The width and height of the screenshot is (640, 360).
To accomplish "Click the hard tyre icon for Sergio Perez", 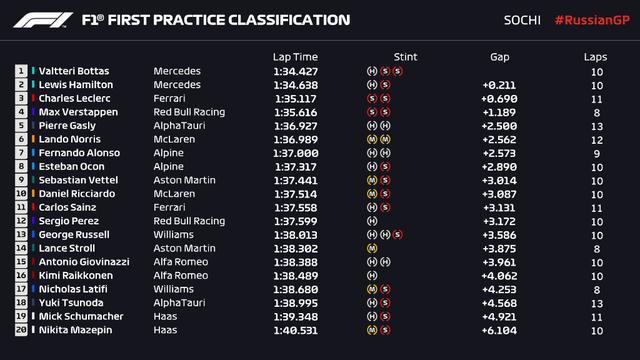I will (372, 221).
